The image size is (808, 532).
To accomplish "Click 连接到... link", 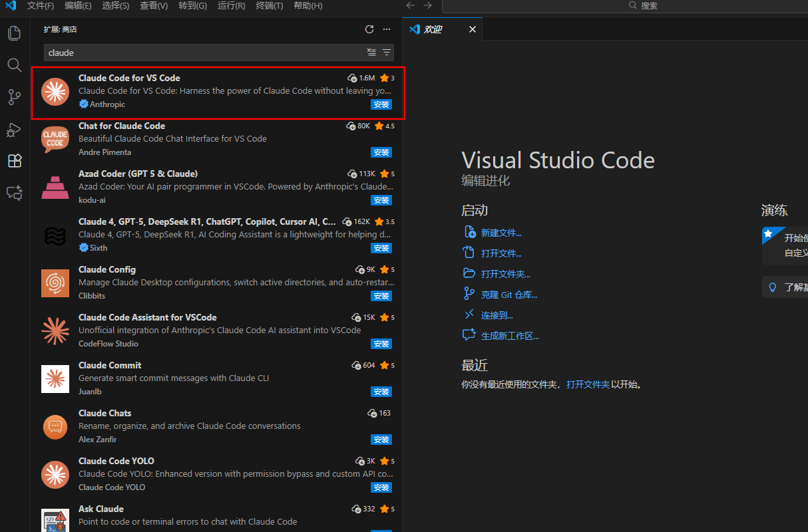I will coord(497,315).
